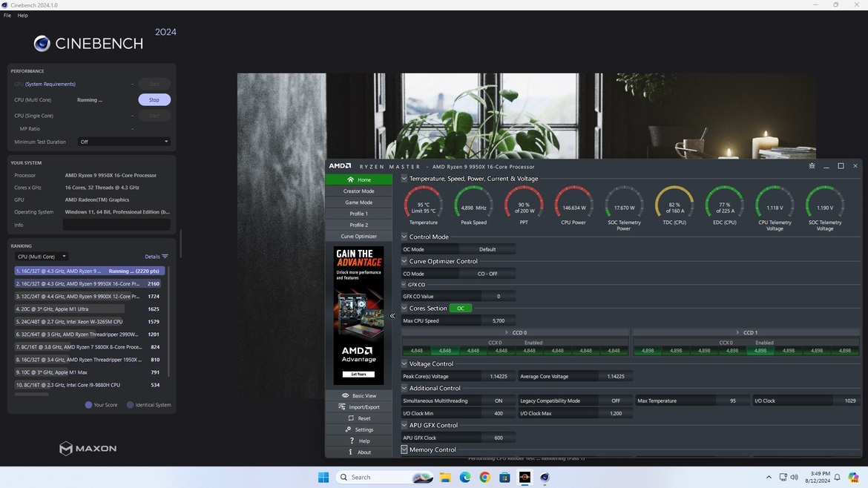This screenshot has height=488, width=868.
Task: Click the CPU Power gauge
Action: 573,205
